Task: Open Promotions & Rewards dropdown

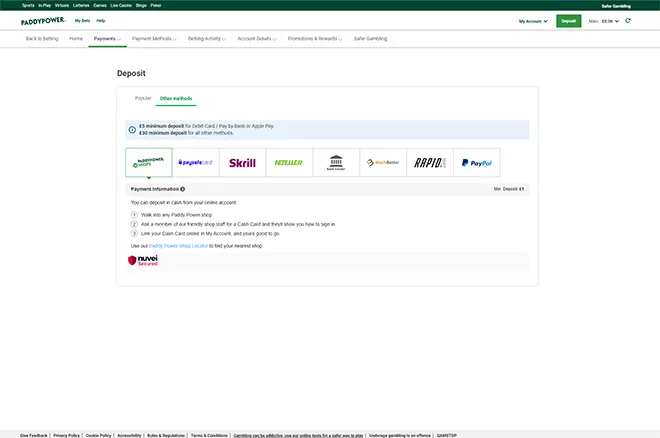Action: point(315,39)
